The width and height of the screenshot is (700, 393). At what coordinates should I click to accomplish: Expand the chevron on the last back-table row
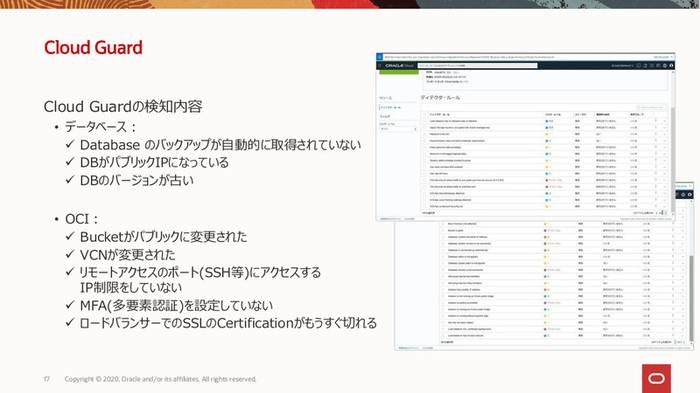(682, 335)
